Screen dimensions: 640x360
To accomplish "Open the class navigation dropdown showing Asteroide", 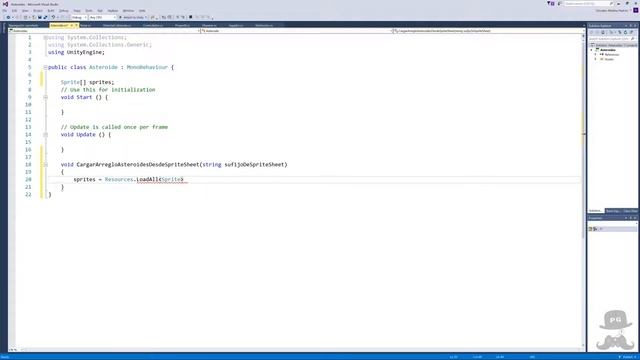I will pos(296,31).
